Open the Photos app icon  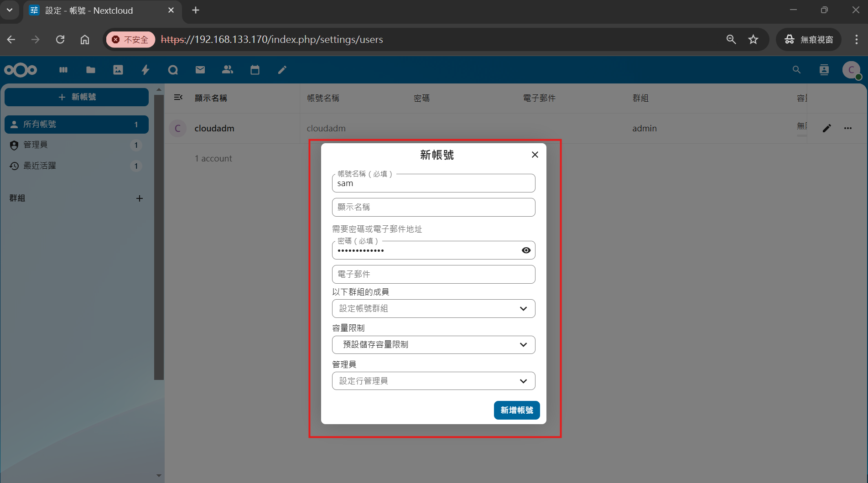[118, 70]
